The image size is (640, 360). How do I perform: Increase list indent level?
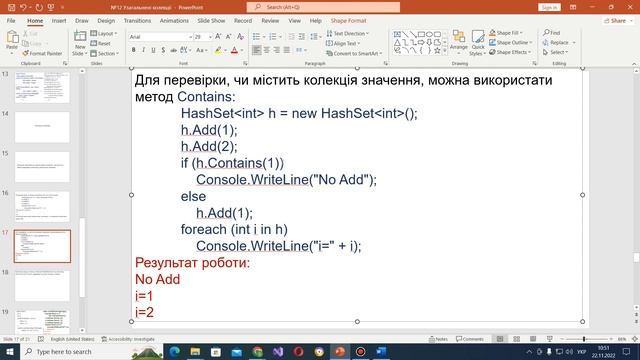tap(302, 37)
